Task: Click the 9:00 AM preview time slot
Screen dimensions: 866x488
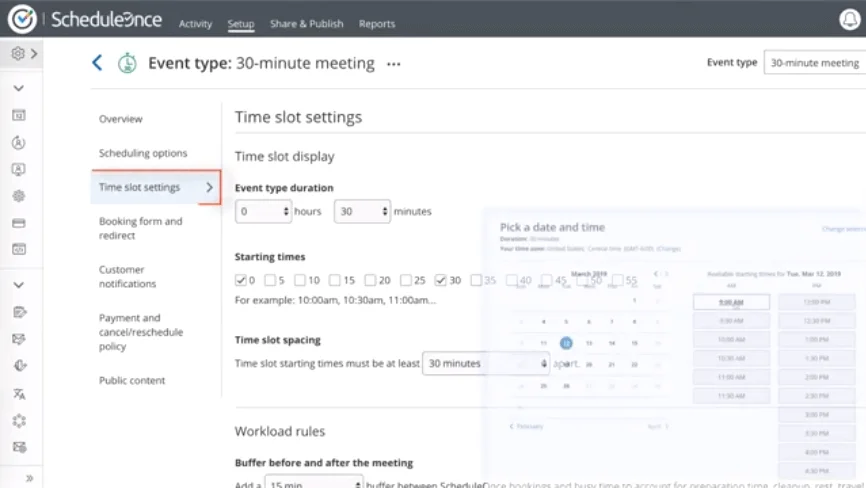Action: click(x=731, y=302)
